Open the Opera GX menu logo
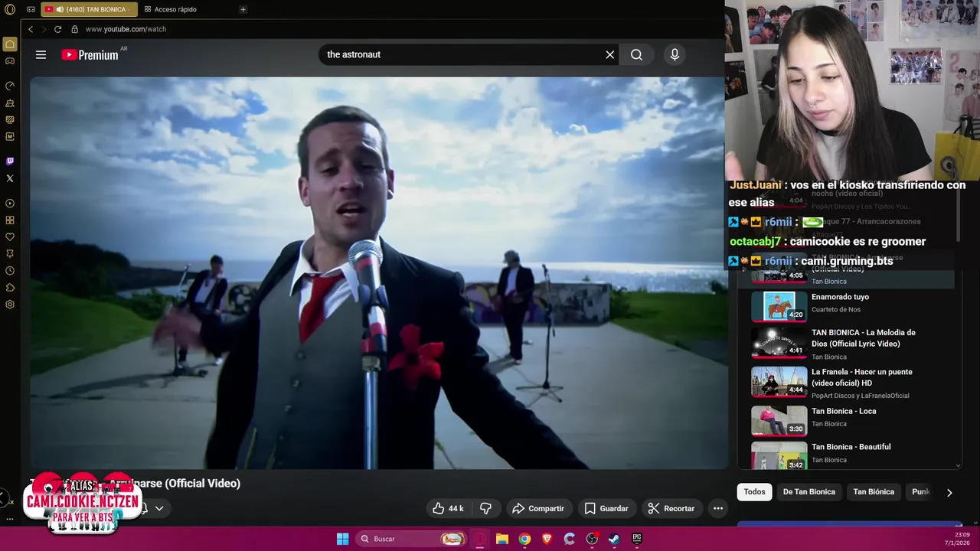This screenshot has height=551, width=980. [x=9, y=9]
